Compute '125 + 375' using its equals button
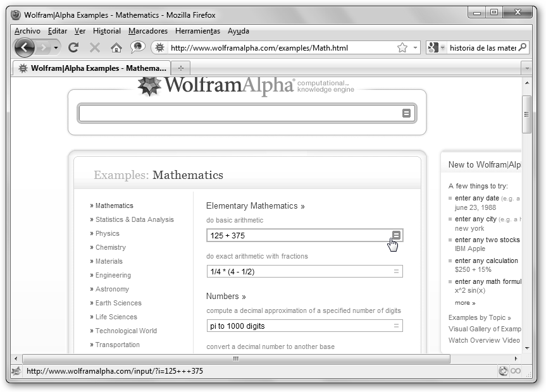The image size is (546, 392). point(396,235)
